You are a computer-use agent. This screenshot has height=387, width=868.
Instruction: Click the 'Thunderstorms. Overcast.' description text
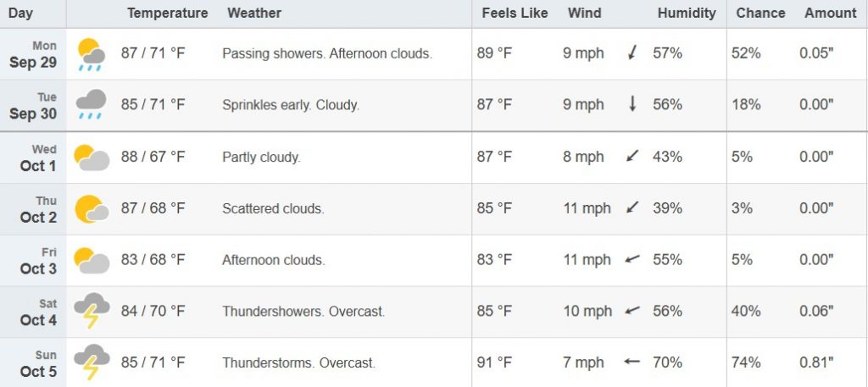pos(298,362)
